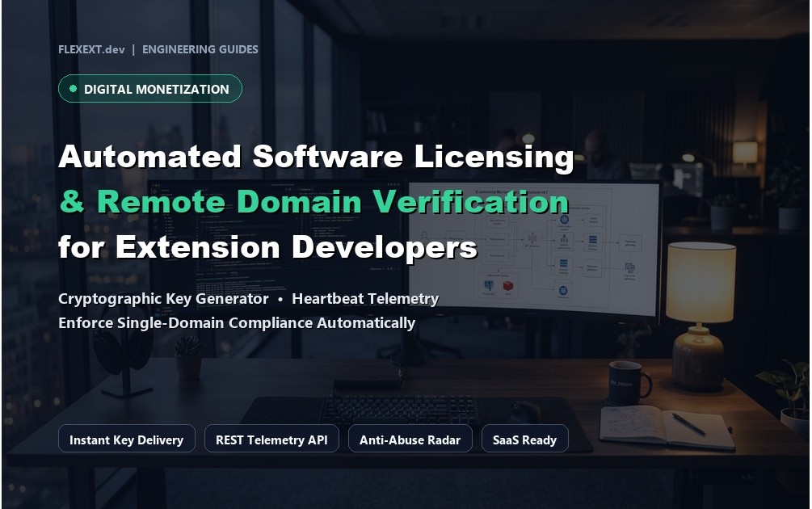Click the SaaS Ready pill
The height and width of the screenshot is (509, 812).
click(x=524, y=439)
